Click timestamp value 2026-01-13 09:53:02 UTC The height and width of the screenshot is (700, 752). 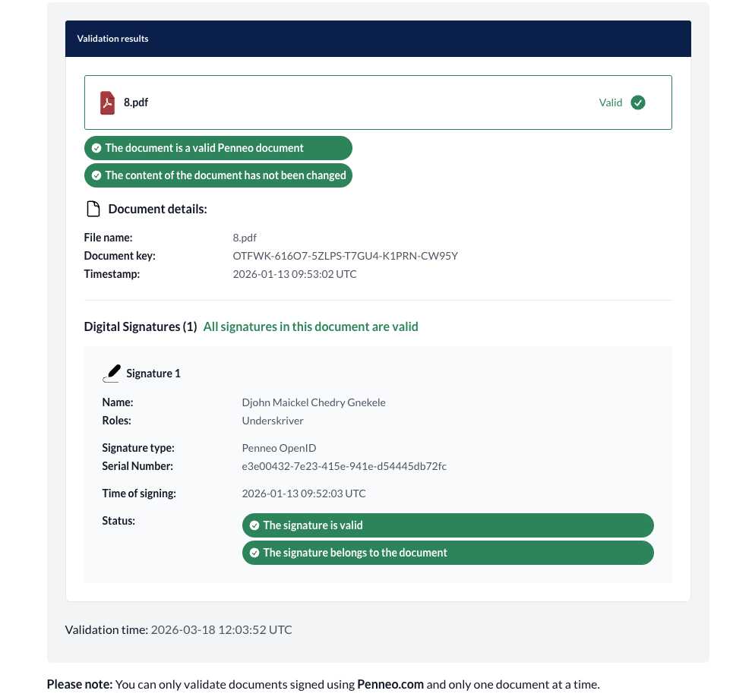click(x=295, y=274)
